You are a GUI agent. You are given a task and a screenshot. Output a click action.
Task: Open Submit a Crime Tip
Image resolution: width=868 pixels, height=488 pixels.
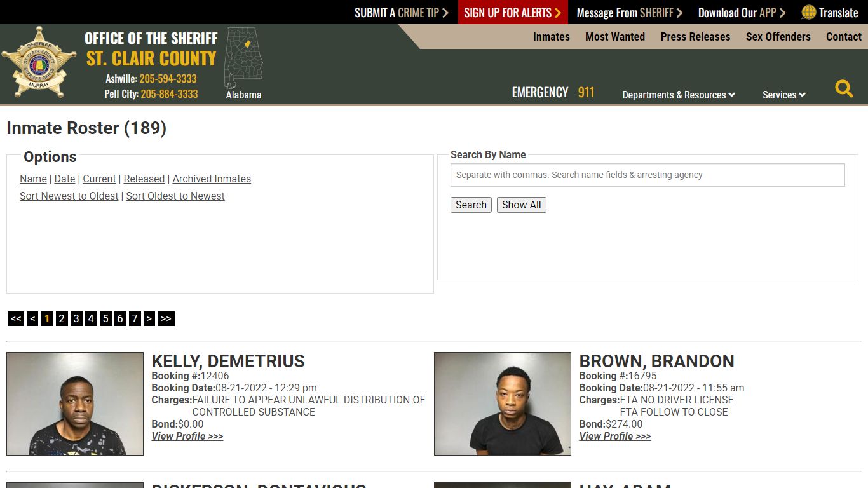point(401,13)
